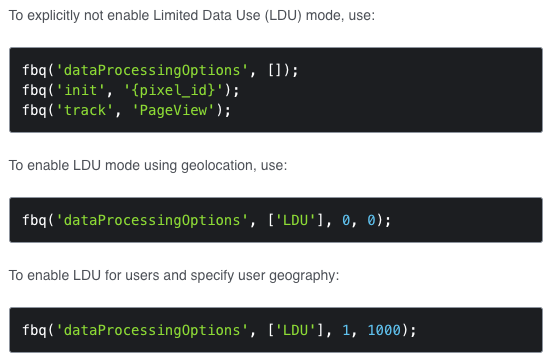The image size is (553, 361).
Task: Click 'dataProcessingOptions' in the geolocation code block
Action: [152, 220]
